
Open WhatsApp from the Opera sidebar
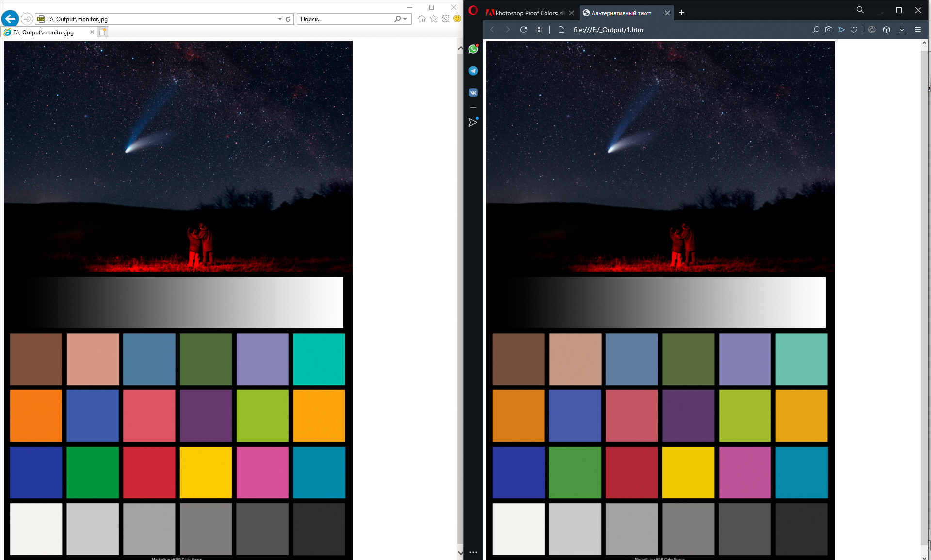pyautogui.click(x=473, y=49)
